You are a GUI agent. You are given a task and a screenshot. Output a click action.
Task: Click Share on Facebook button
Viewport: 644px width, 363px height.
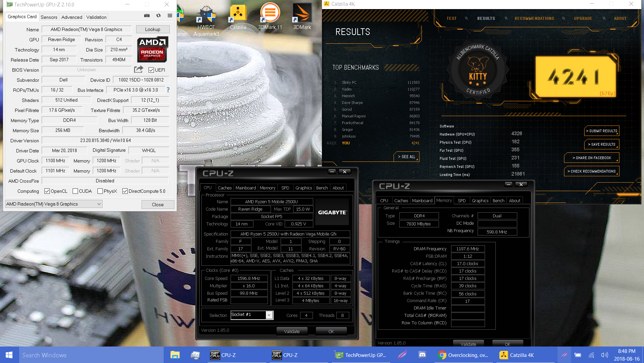592,158
